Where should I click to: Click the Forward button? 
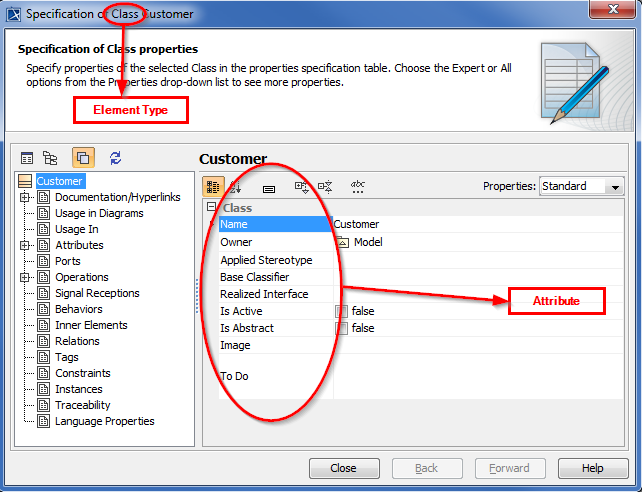tap(510, 468)
